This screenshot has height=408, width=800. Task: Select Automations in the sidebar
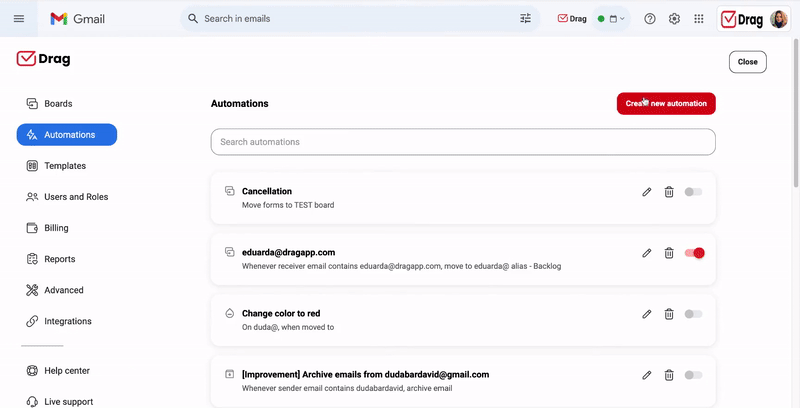67,135
